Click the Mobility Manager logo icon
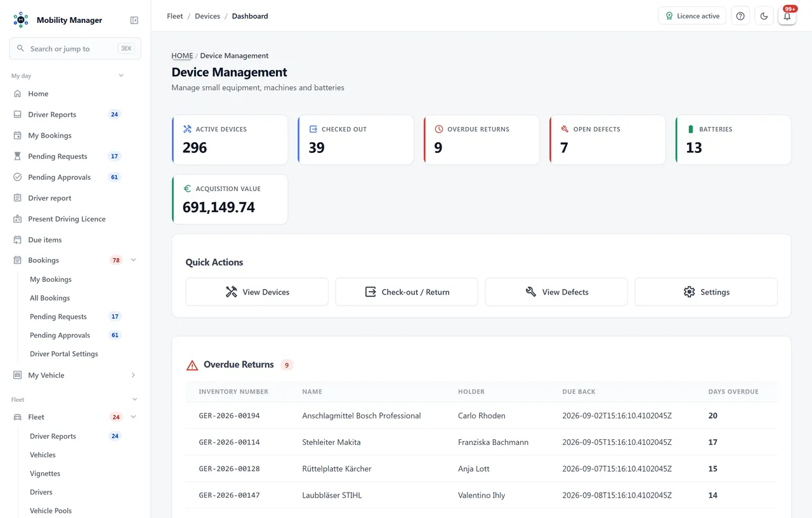This screenshot has width=812, height=518. point(21,20)
